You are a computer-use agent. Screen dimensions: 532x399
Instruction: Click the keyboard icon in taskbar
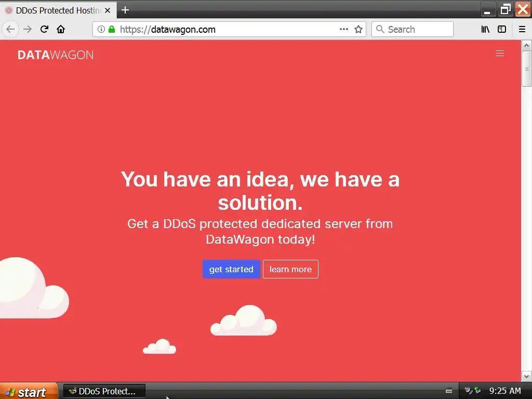(x=448, y=391)
